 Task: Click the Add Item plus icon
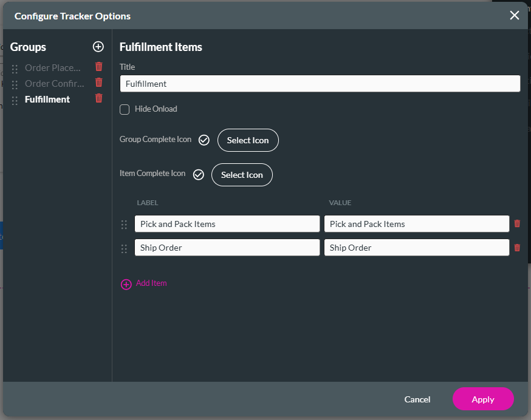[x=126, y=284]
